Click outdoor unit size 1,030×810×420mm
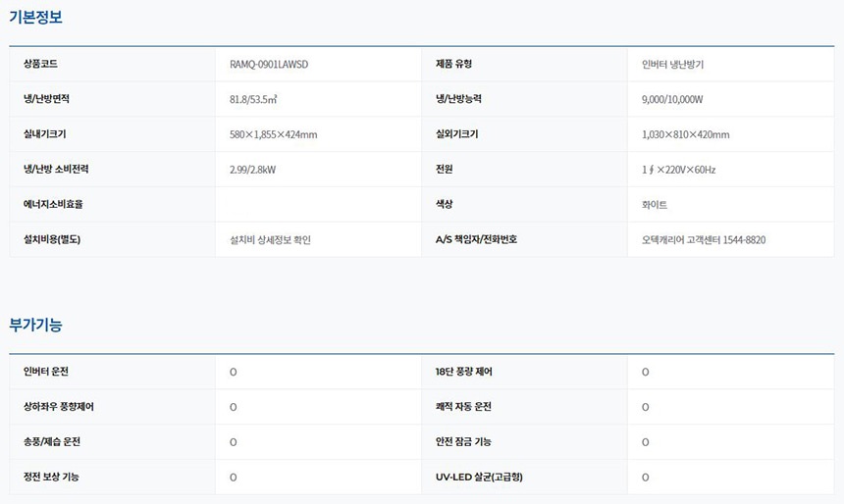844x504 pixels. (x=685, y=134)
